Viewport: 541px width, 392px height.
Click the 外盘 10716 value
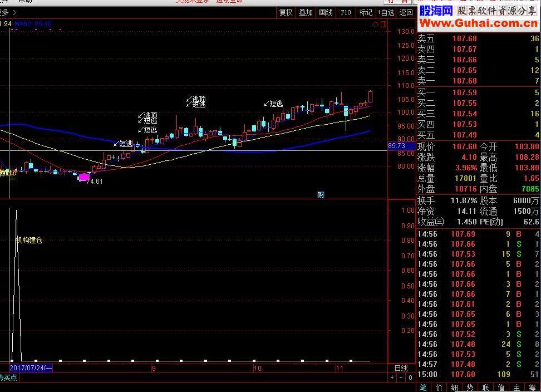465,189
